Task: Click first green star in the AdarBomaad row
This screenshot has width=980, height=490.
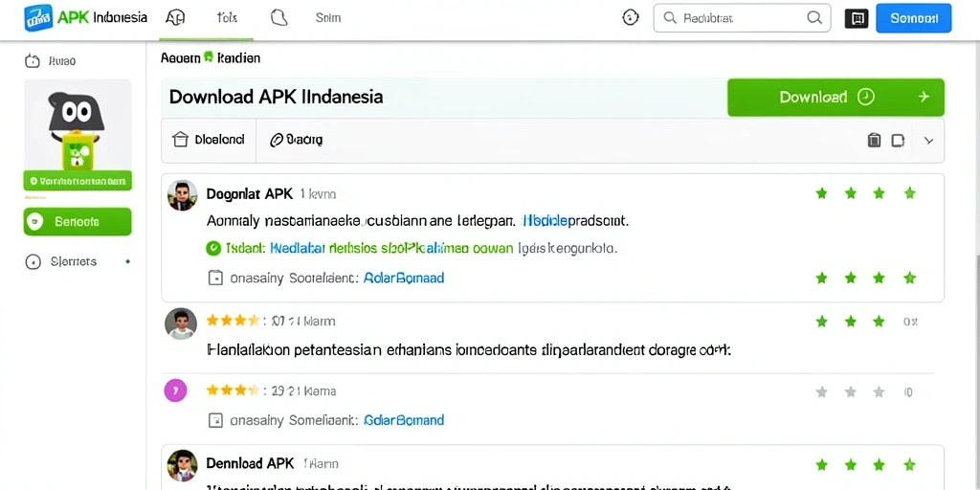Action: coord(821,278)
